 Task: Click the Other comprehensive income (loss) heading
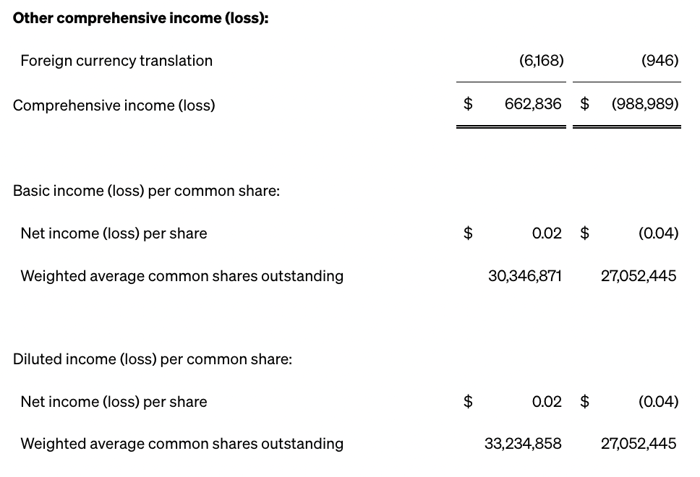(140, 18)
